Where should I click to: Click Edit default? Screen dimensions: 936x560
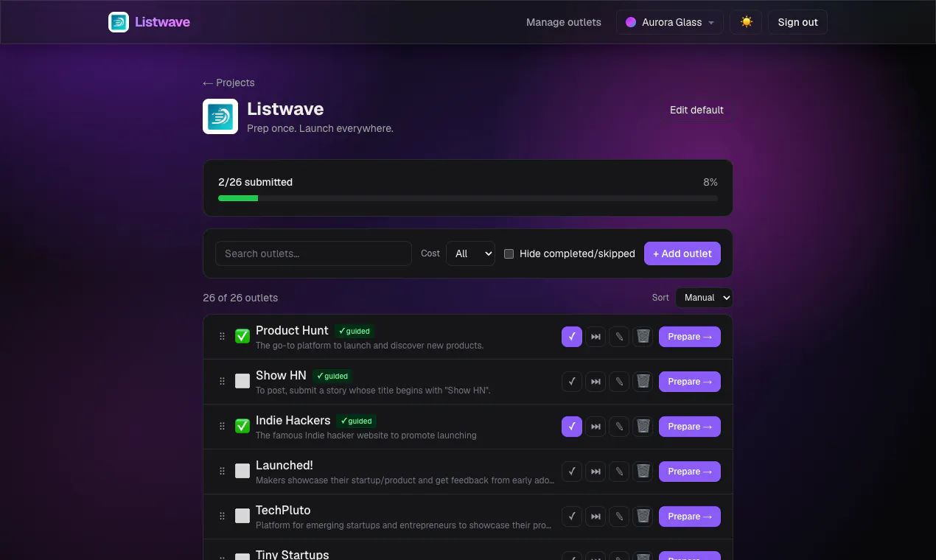click(696, 110)
